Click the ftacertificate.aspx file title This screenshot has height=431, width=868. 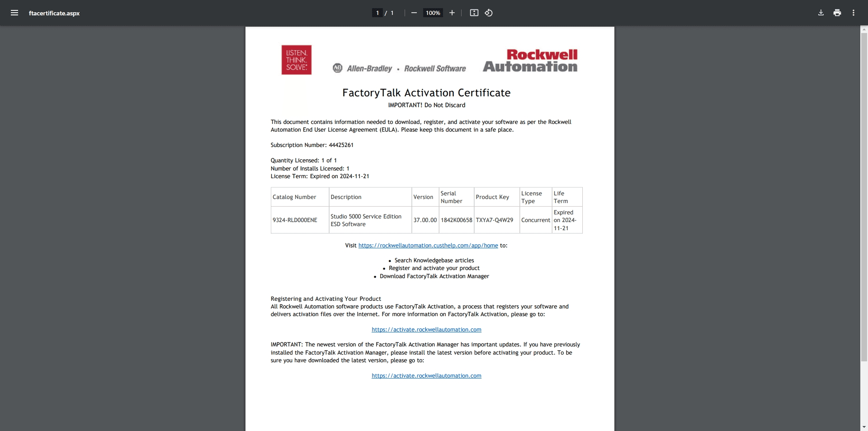click(54, 13)
